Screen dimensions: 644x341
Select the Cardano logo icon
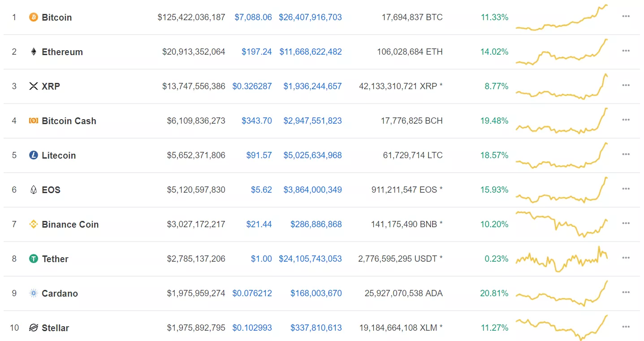(x=33, y=293)
